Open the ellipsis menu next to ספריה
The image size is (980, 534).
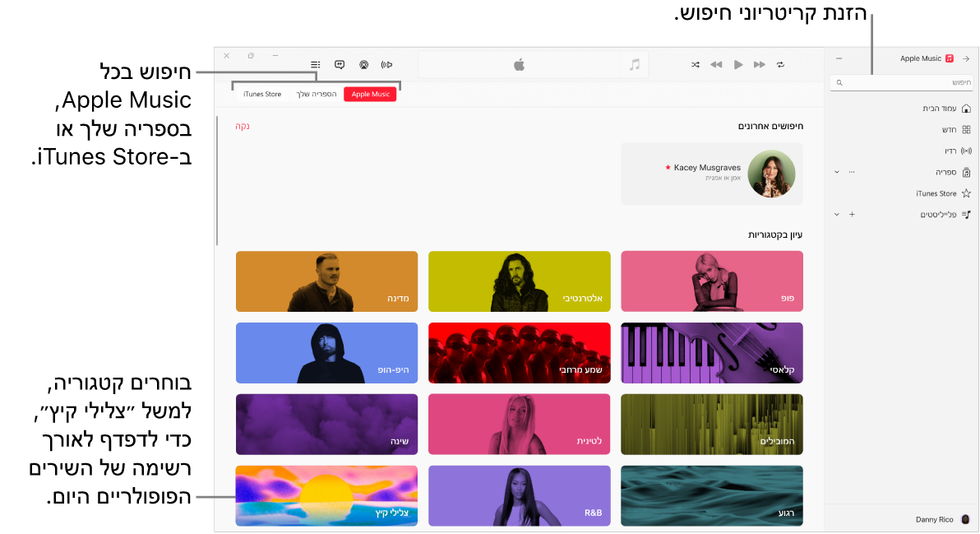852,170
